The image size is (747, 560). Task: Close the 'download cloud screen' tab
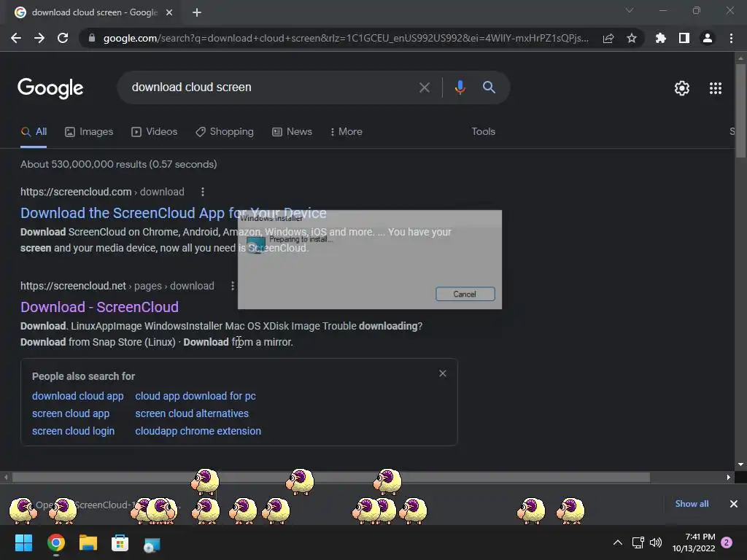pos(169,13)
